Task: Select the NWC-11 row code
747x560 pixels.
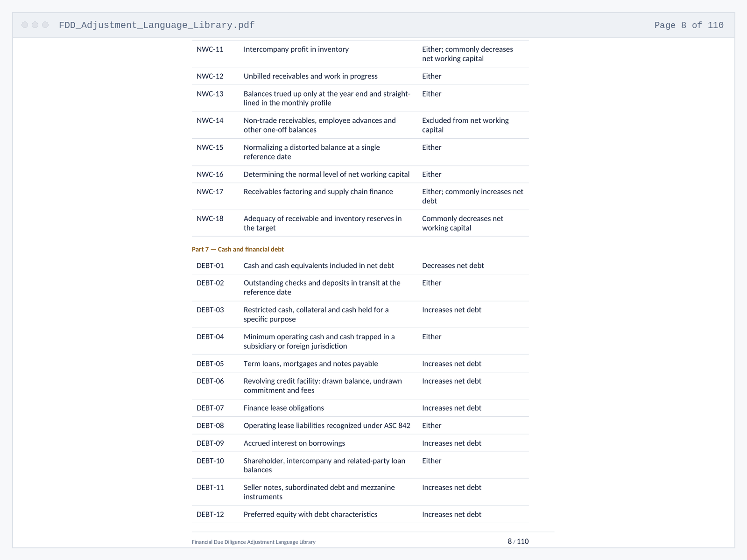Action: 210,49
